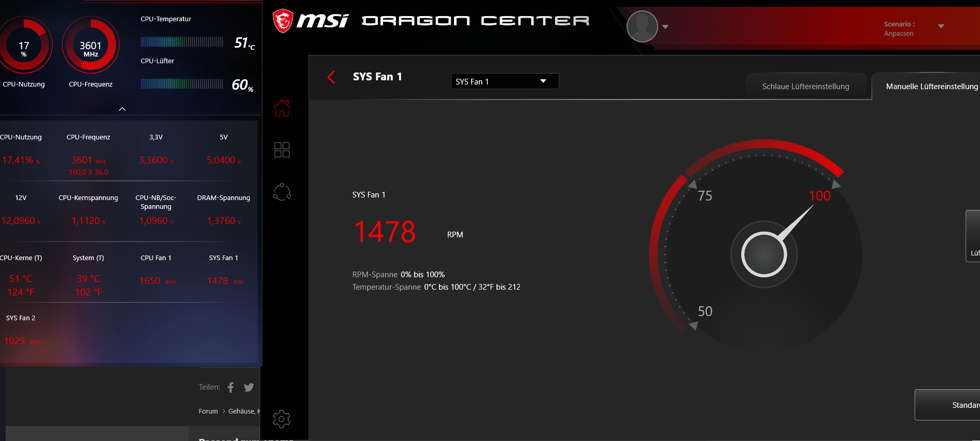Click the 5,0400 V value under 5V
The height and width of the screenshot is (441, 980).
[224, 160]
